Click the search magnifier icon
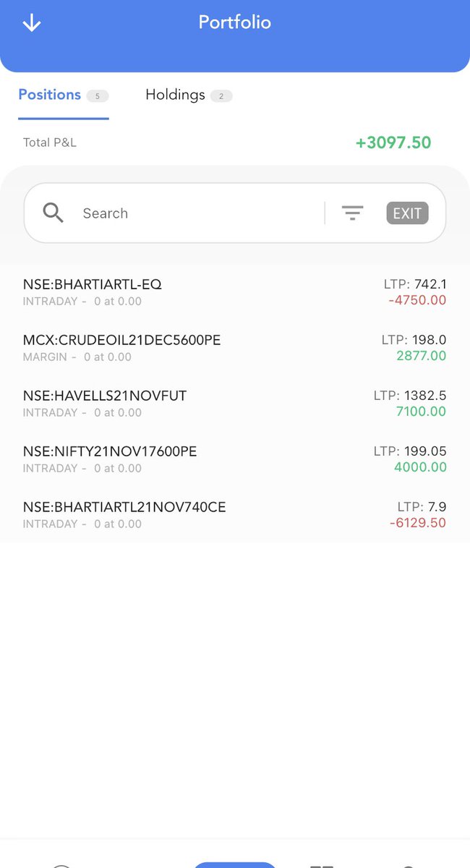 (x=54, y=213)
